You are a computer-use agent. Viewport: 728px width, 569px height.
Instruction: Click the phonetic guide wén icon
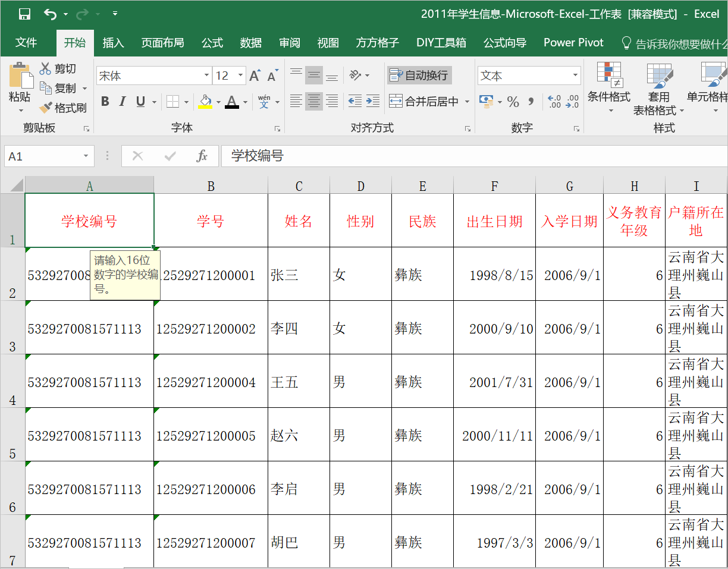[264, 102]
